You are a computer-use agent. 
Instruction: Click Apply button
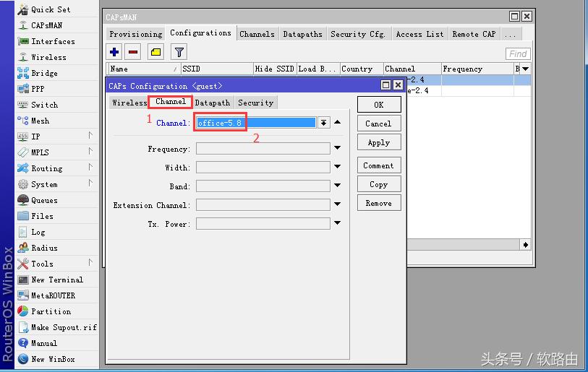pos(379,143)
